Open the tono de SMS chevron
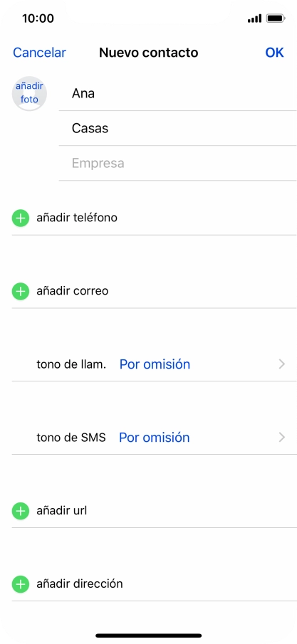This screenshot has height=644, width=297. coord(282,438)
